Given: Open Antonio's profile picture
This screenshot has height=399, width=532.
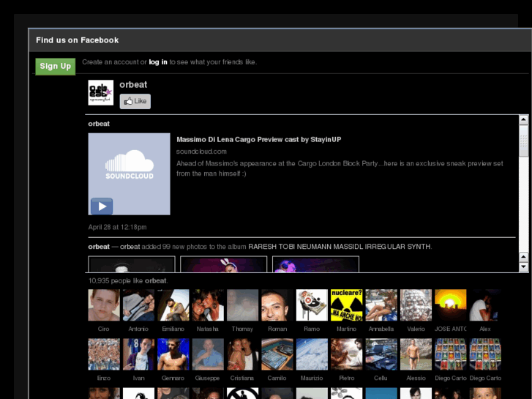Looking at the screenshot, I should (138, 305).
